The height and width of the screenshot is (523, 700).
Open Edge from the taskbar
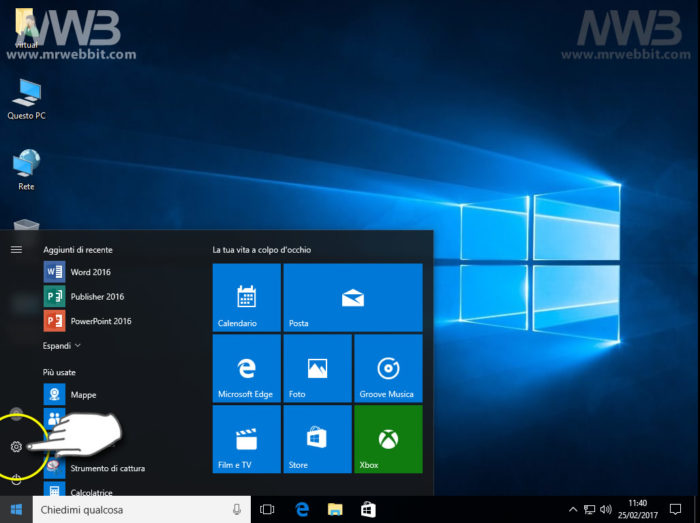coord(302,509)
